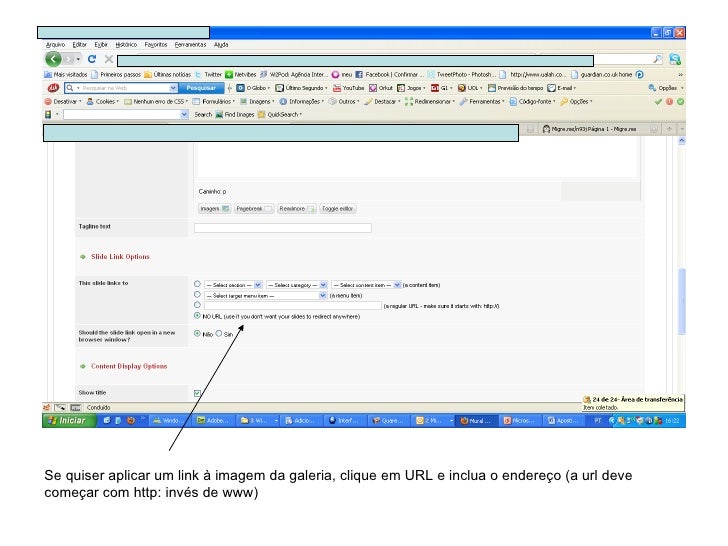Open the Últimas notícias feed bookmark
The width and height of the screenshot is (728, 546).
pos(168,74)
